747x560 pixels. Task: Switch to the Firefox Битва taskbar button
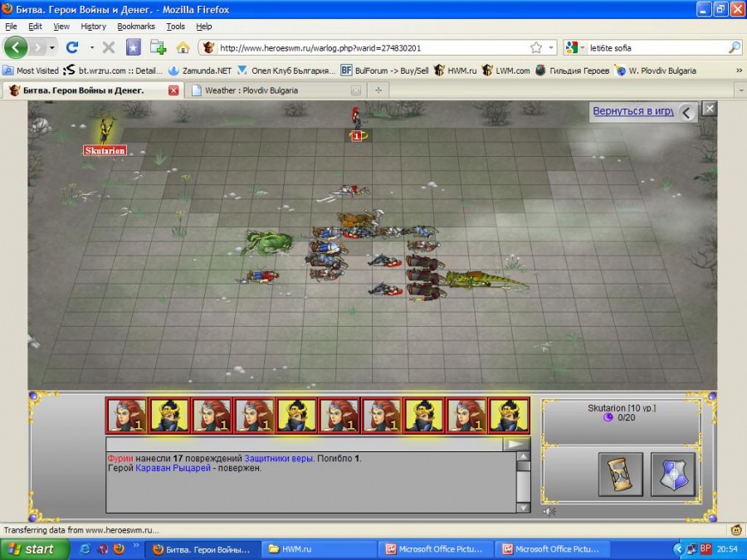(x=202, y=549)
